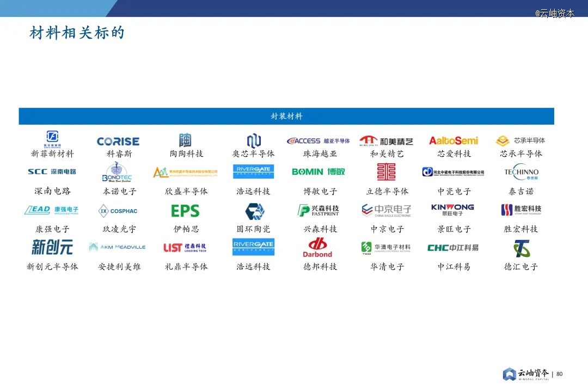Screen dimensions: 588x392
Task: Select the LIST 礼鼎科技 logo
Action: click(185, 248)
